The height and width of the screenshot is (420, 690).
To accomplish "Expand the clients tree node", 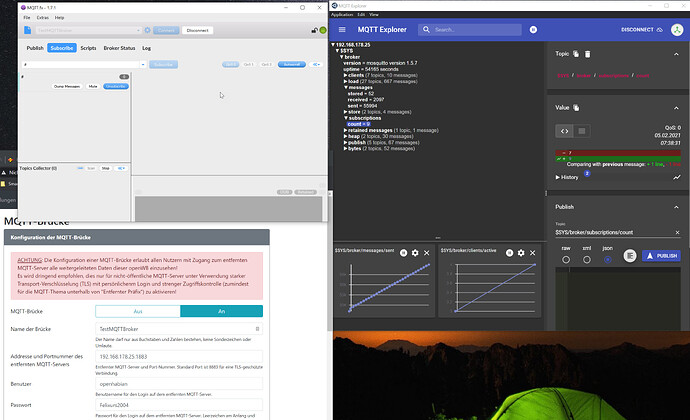I will click(x=345, y=75).
